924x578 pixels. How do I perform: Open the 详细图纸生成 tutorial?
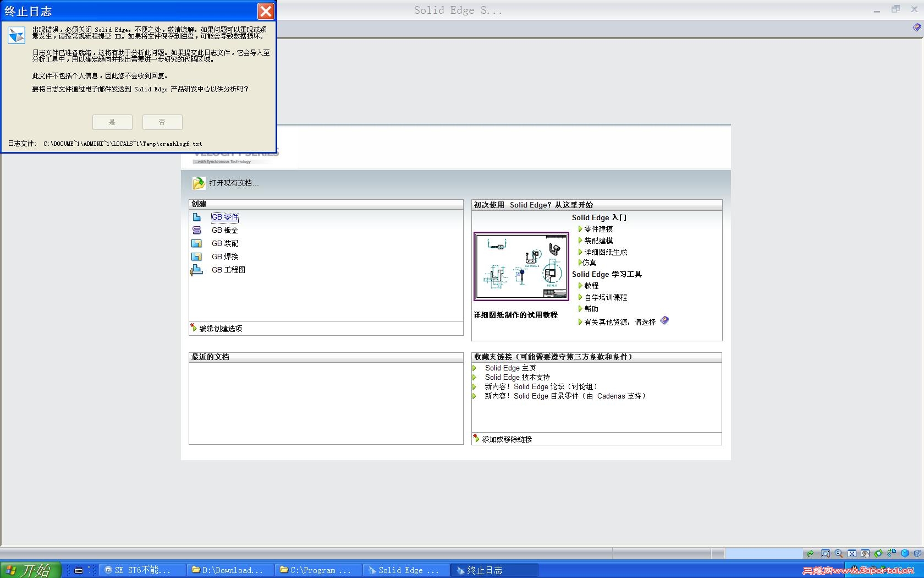pyautogui.click(x=606, y=252)
